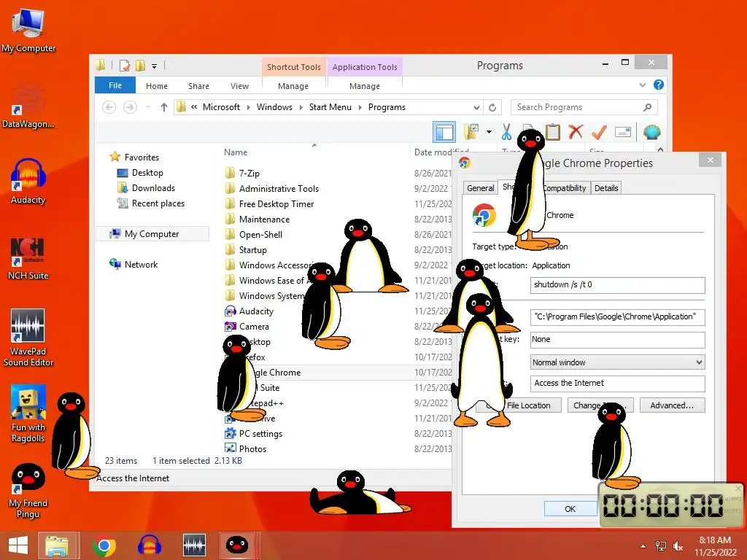Open Manage under Shortcut Tools
Image resolution: width=747 pixels, height=560 pixels.
(293, 86)
